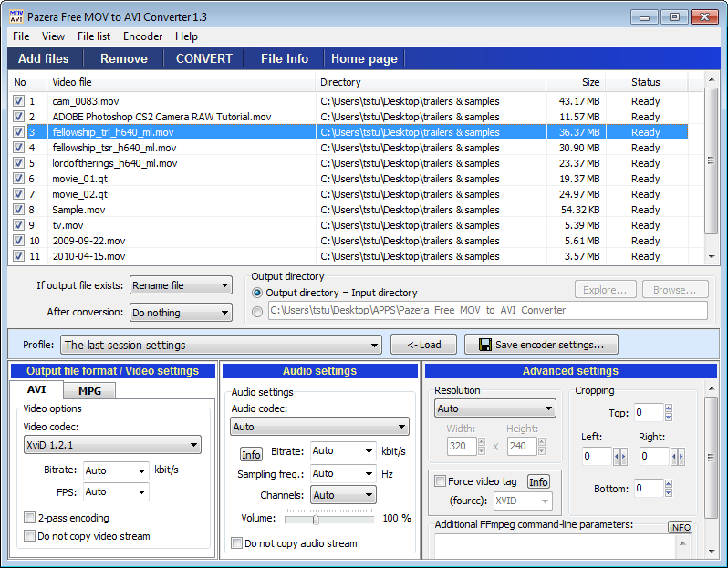Click the Additional FFmpeg command-line parameters box
The height and width of the screenshot is (568, 728).
tap(556, 546)
